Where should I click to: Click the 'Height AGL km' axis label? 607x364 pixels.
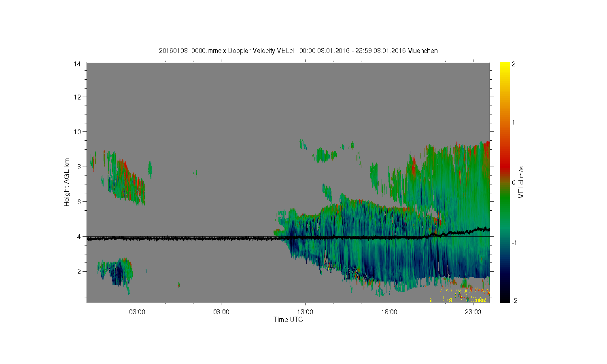click(x=67, y=182)
